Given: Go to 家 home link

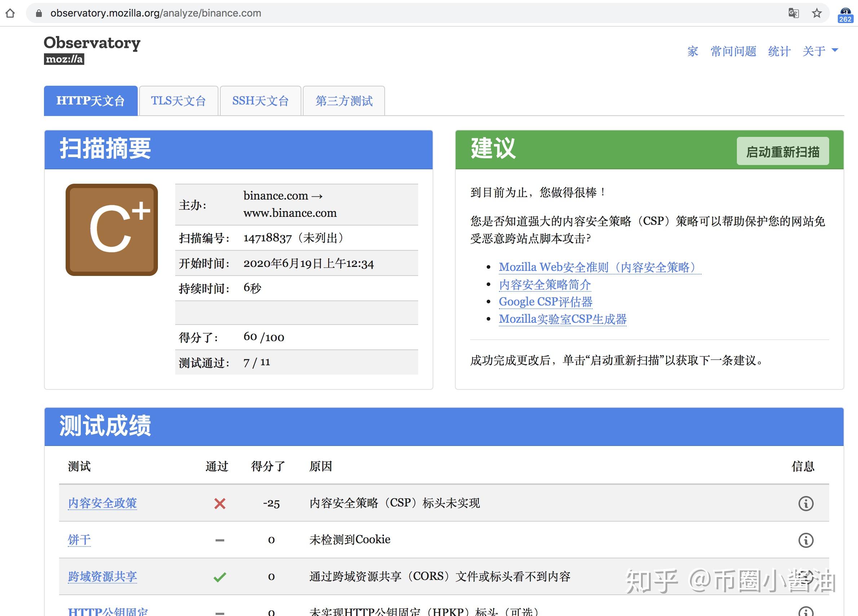Looking at the screenshot, I should (693, 51).
